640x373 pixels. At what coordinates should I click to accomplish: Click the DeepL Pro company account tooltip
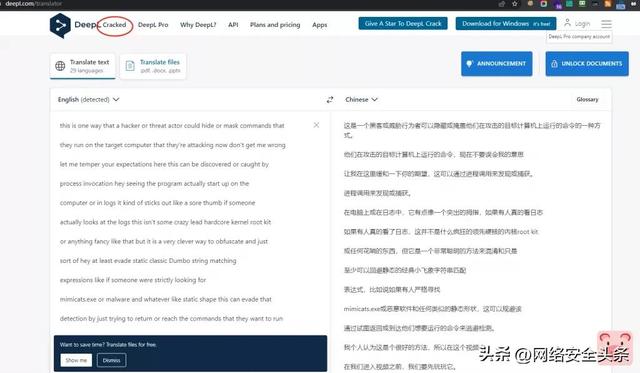(579, 37)
